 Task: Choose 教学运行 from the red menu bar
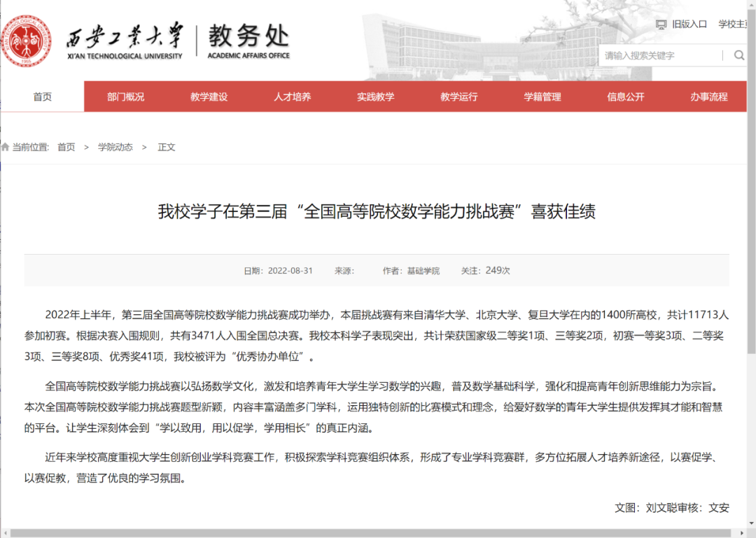coord(459,97)
